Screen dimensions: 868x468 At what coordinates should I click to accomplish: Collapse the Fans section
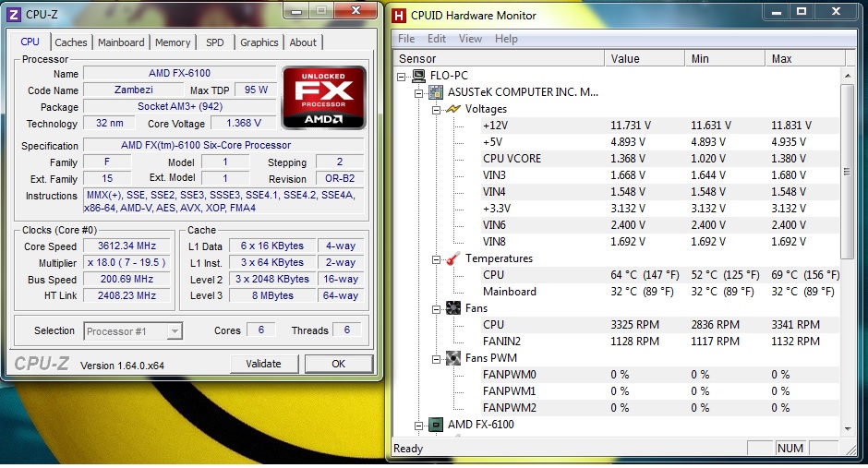point(436,308)
